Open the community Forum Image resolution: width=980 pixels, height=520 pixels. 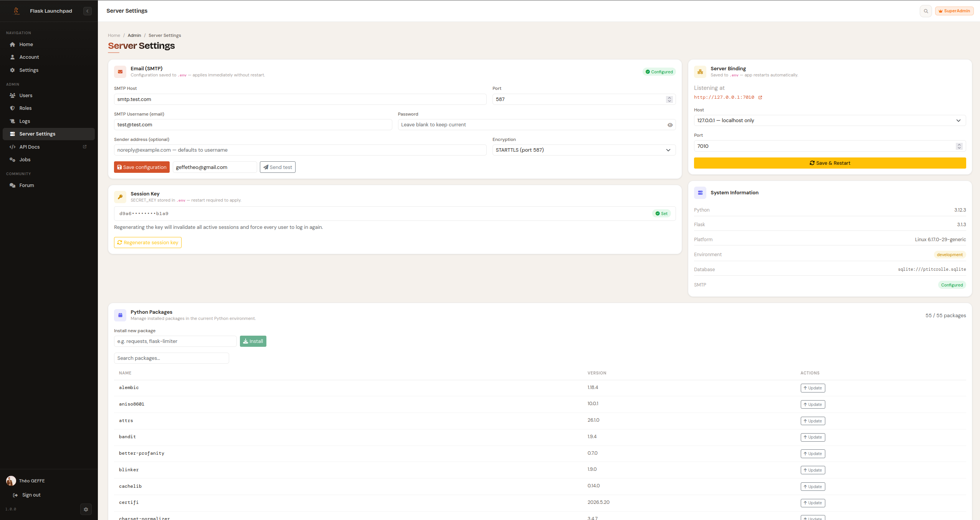(x=49, y=185)
